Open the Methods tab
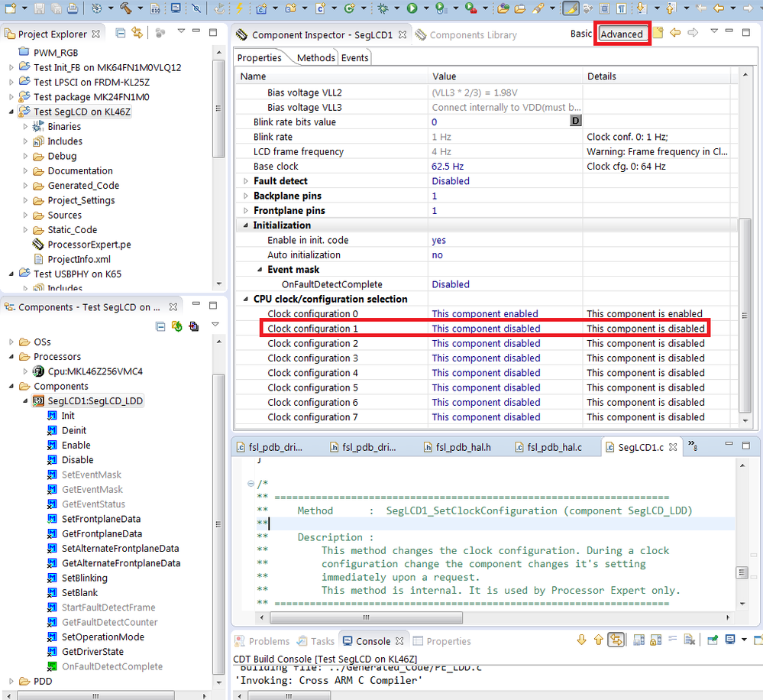The width and height of the screenshot is (763, 700). pyautogui.click(x=315, y=57)
